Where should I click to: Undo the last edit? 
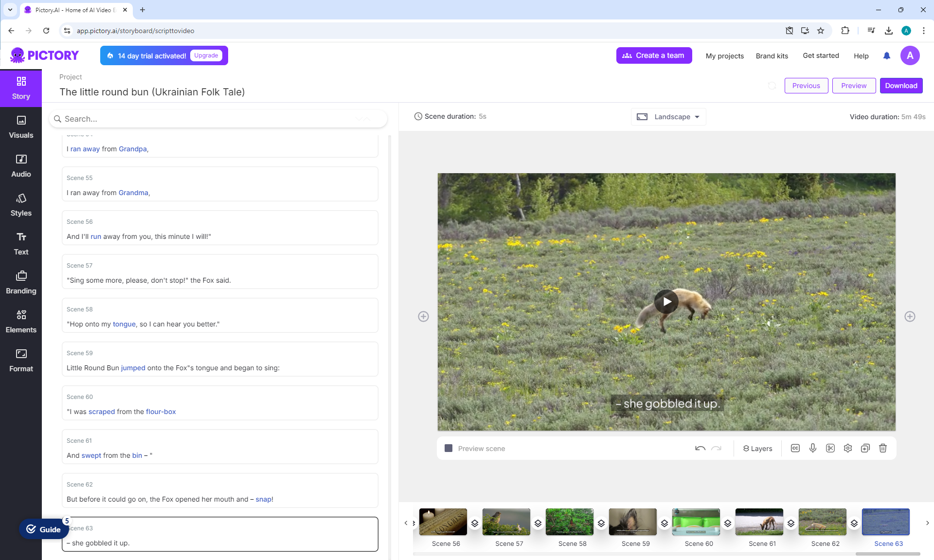point(700,448)
